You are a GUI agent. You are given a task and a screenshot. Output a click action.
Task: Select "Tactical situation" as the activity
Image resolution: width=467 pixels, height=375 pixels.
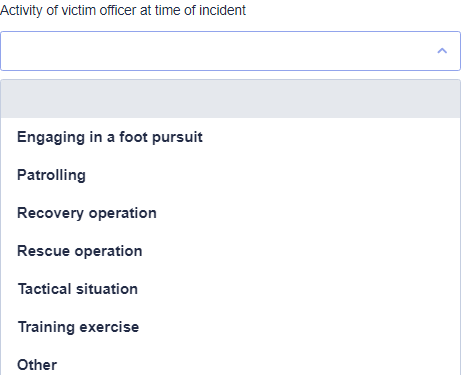[x=230, y=289]
